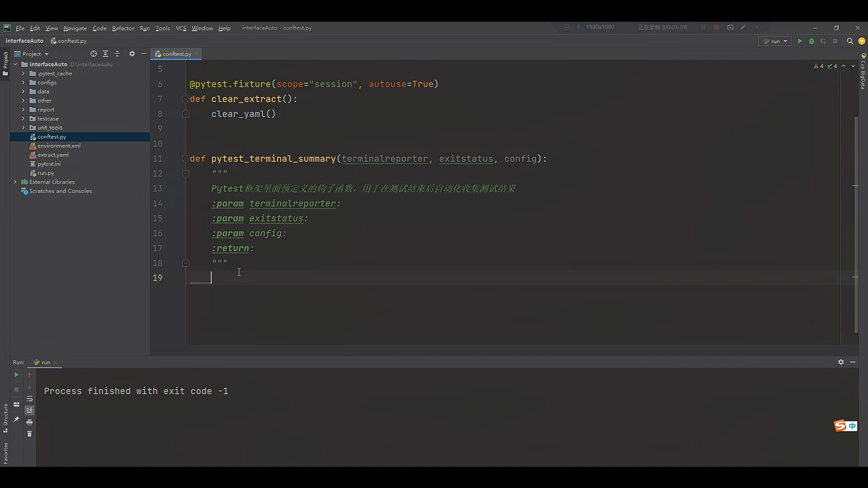Open pytest.ini in project tree
The height and width of the screenshot is (488, 868).
(x=49, y=164)
